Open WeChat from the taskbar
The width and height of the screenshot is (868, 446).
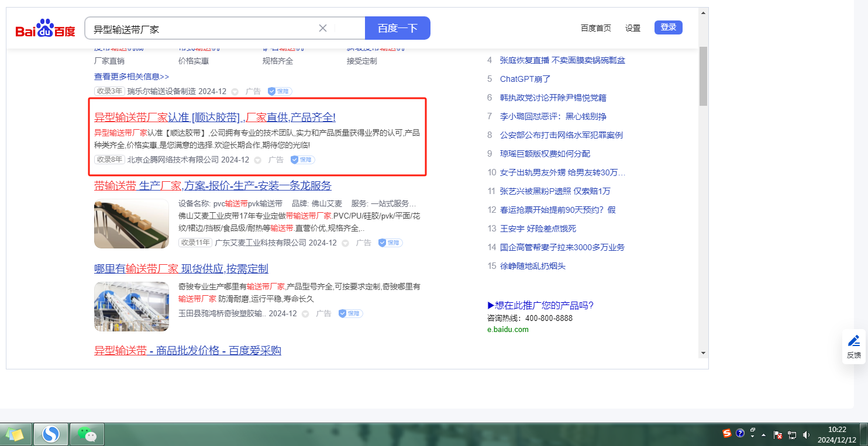coord(87,434)
